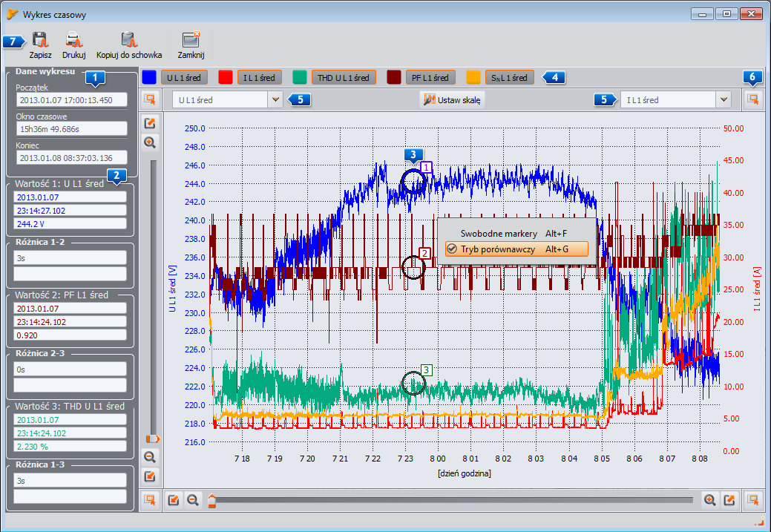The image size is (771, 532).
Task: Click the Różnica 1-3 value 3s
Action: pyautogui.click(x=70, y=480)
